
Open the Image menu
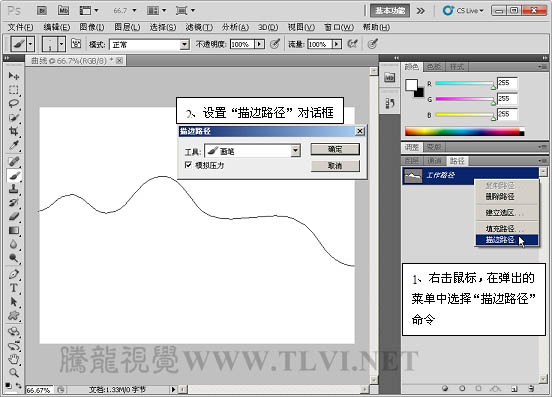(x=92, y=27)
